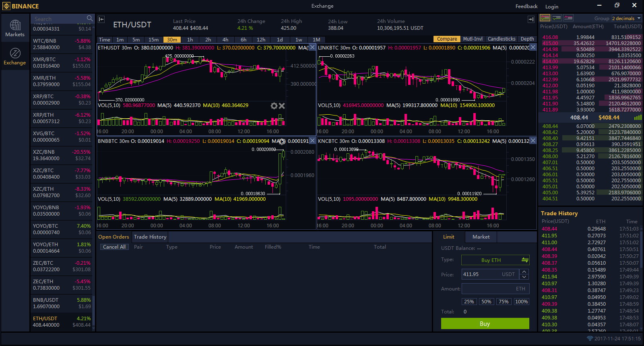Click the Price input field
644x346 pixels.
coord(490,274)
